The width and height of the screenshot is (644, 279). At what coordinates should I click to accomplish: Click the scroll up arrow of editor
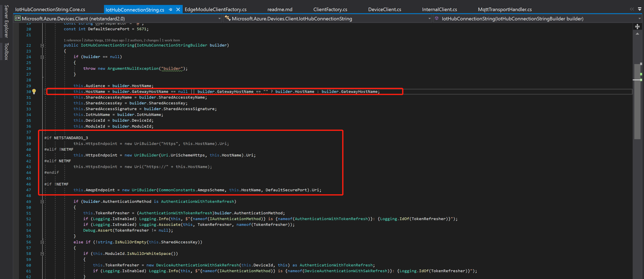coord(637,34)
